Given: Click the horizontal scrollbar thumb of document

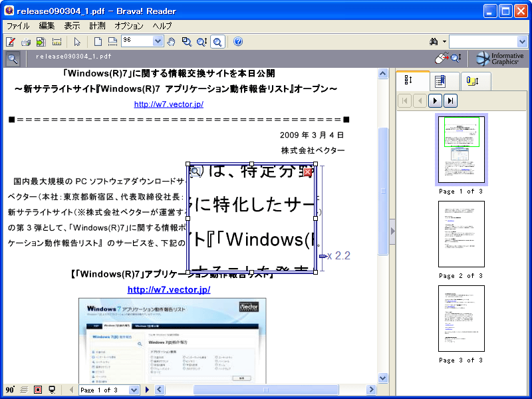Looking at the screenshot, I should coord(265,390).
